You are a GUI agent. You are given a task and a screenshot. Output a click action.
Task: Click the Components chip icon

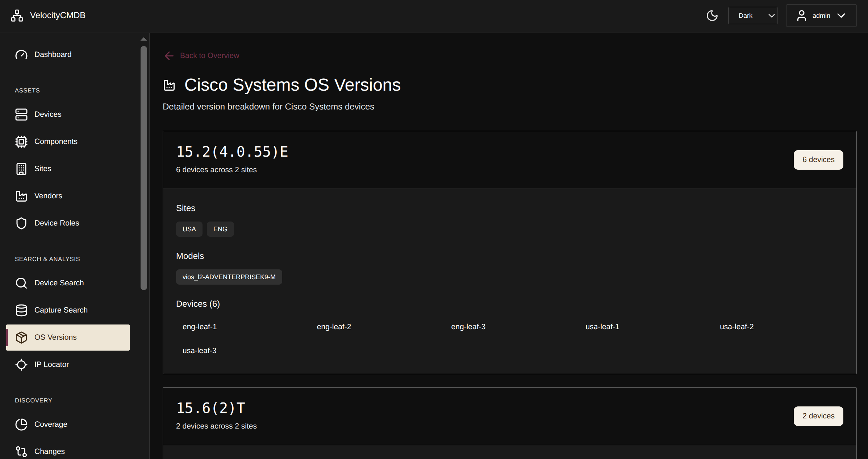(x=21, y=142)
